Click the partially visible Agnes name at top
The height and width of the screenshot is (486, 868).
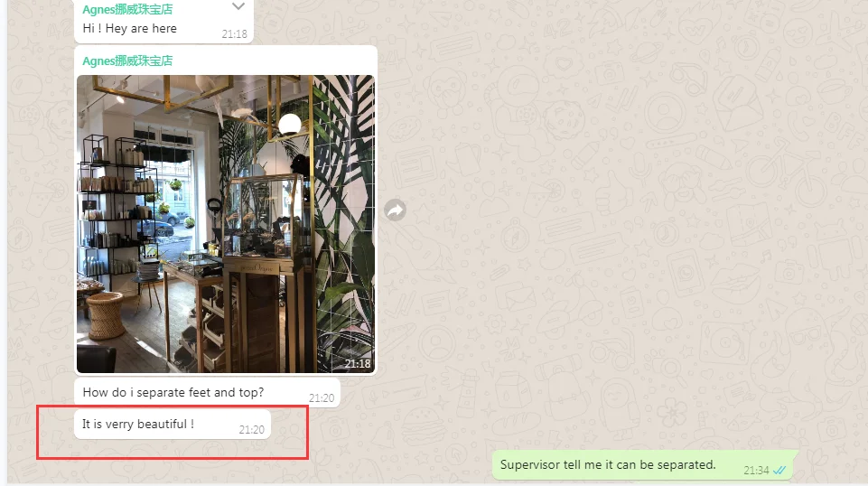point(127,9)
